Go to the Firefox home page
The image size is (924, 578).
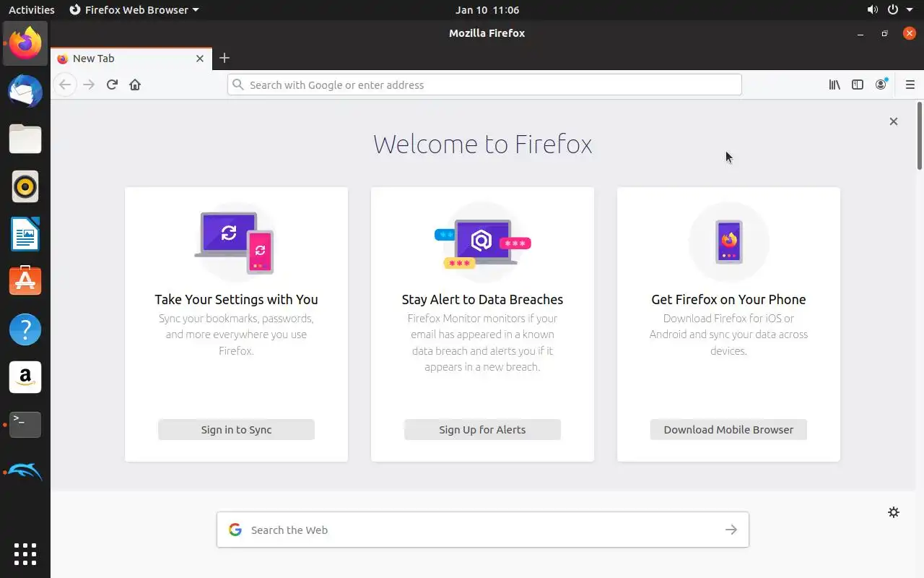pyautogui.click(x=135, y=85)
